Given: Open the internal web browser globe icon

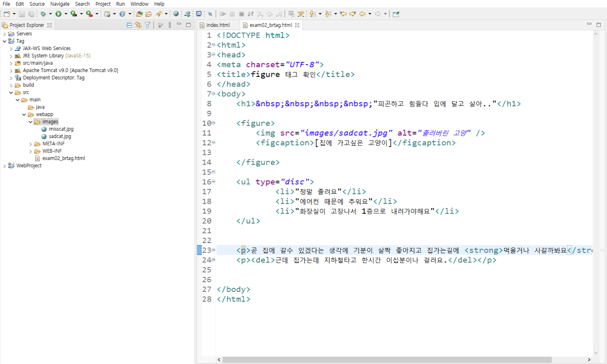Looking at the screenshot, I should (x=175, y=13).
